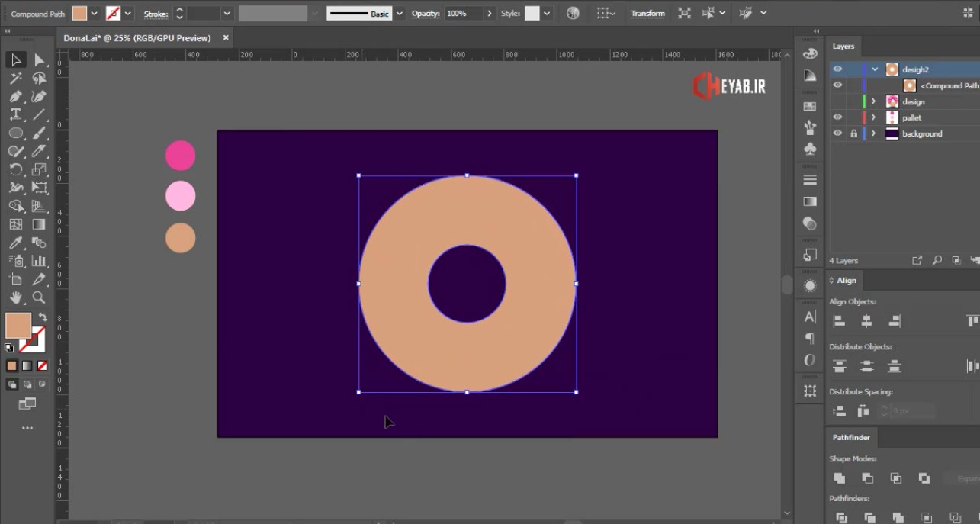The width and height of the screenshot is (980, 524).
Task: Hide the Compound Path sublayer eye icon
Action: pos(837,85)
